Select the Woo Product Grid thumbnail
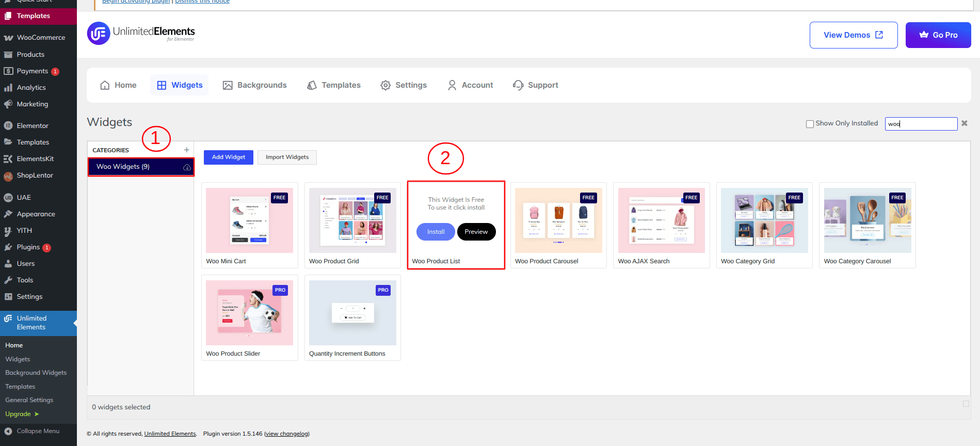Image resolution: width=980 pixels, height=446 pixels. click(352, 220)
